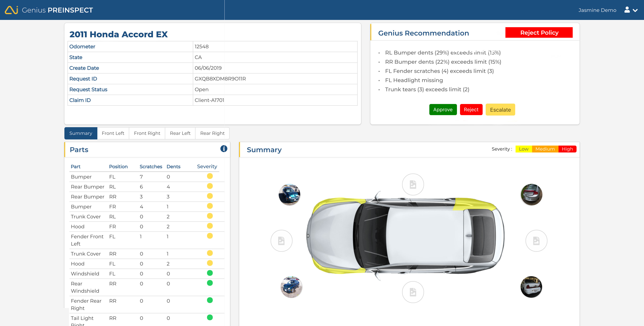Viewport: 644px width, 326px height.
Task: Click Claim ID value Client-A1701
Action: click(x=209, y=100)
